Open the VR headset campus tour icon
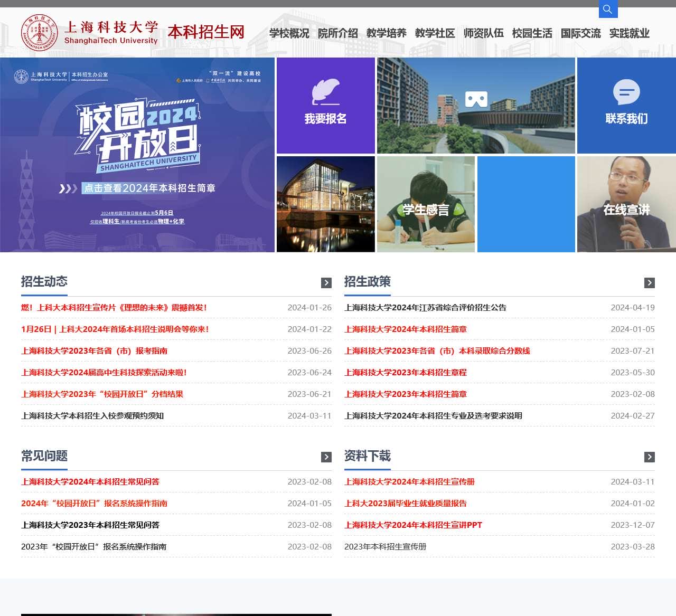This screenshot has height=616, width=676. coord(476,99)
